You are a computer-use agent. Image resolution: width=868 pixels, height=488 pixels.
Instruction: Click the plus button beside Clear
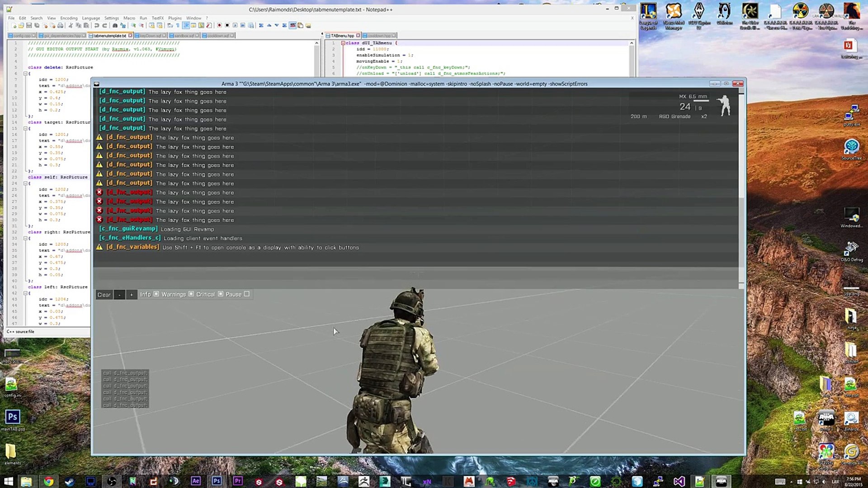click(x=131, y=295)
